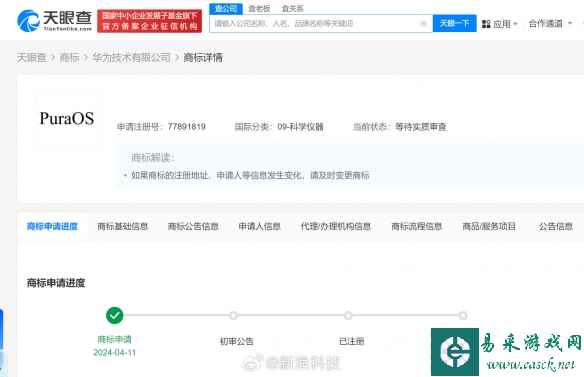Switch to 商标公告信息 tab
The width and height of the screenshot is (584, 377).
point(193,226)
